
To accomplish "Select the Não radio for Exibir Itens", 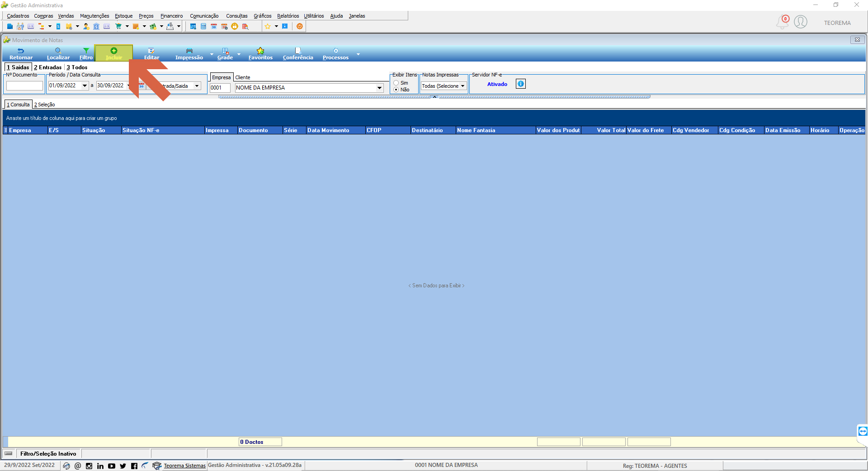I will point(396,90).
